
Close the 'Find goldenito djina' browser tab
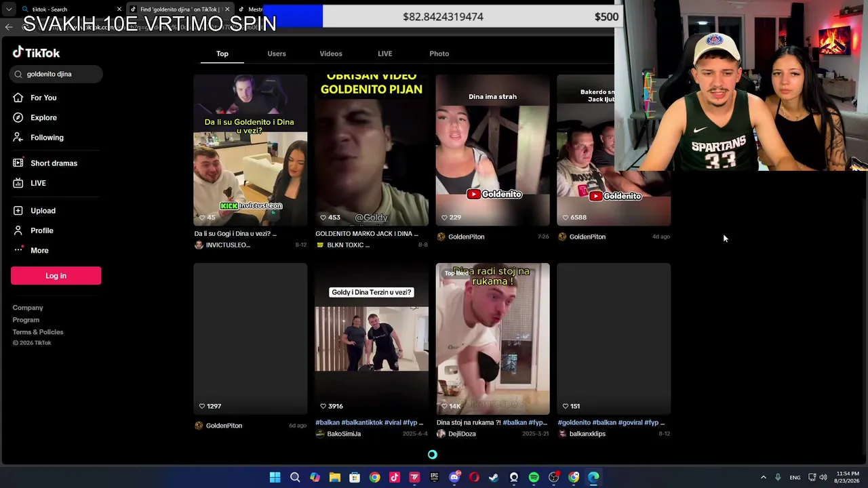tap(227, 9)
